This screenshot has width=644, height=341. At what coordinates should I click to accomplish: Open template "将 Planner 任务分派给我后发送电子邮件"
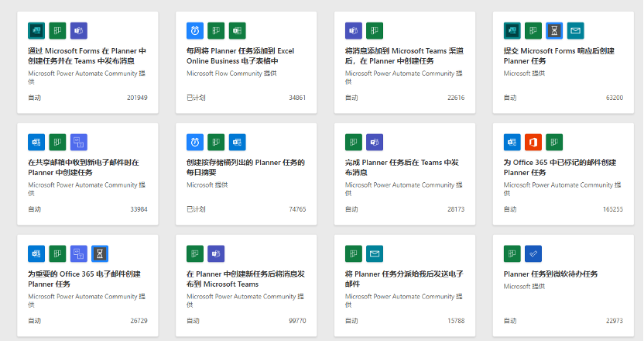[404, 279]
